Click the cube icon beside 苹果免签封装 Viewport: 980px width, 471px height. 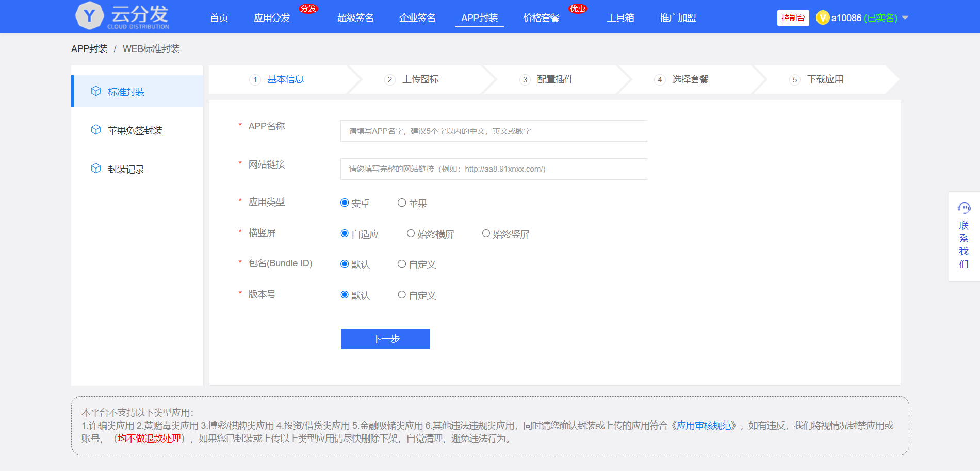(96, 130)
